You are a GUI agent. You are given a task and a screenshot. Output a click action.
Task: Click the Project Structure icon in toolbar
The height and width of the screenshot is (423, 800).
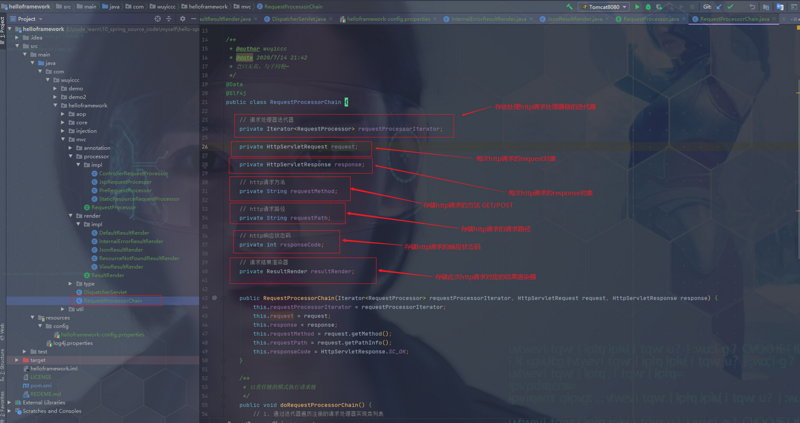pos(766,7)
